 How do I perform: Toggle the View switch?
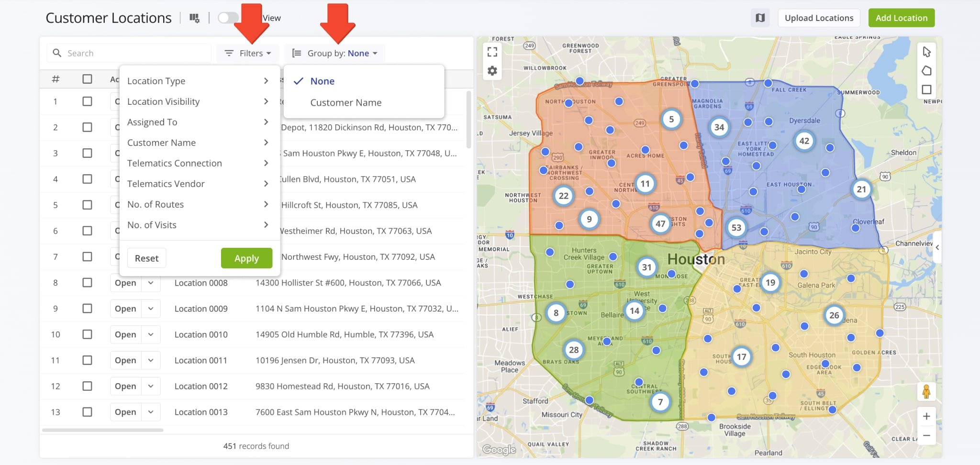point(228,18)
